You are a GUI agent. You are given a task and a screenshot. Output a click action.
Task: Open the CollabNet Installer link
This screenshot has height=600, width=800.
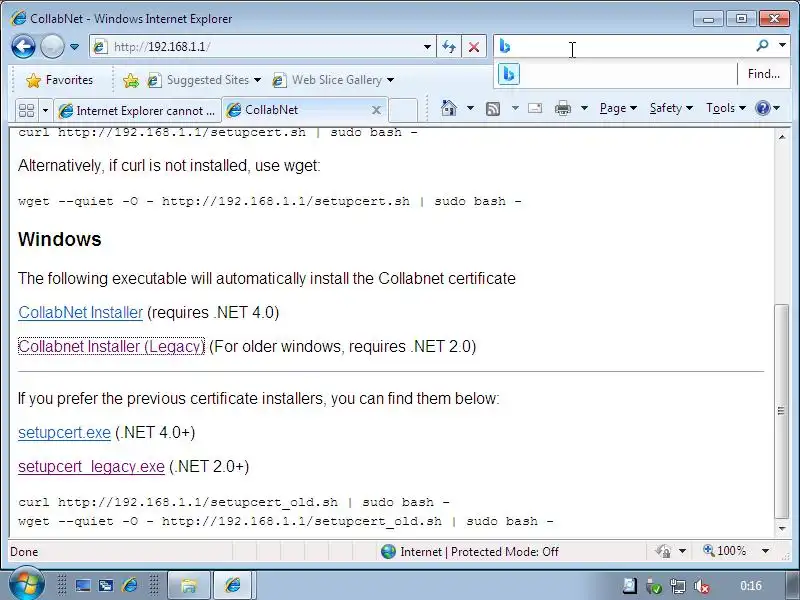click(81, 312)
